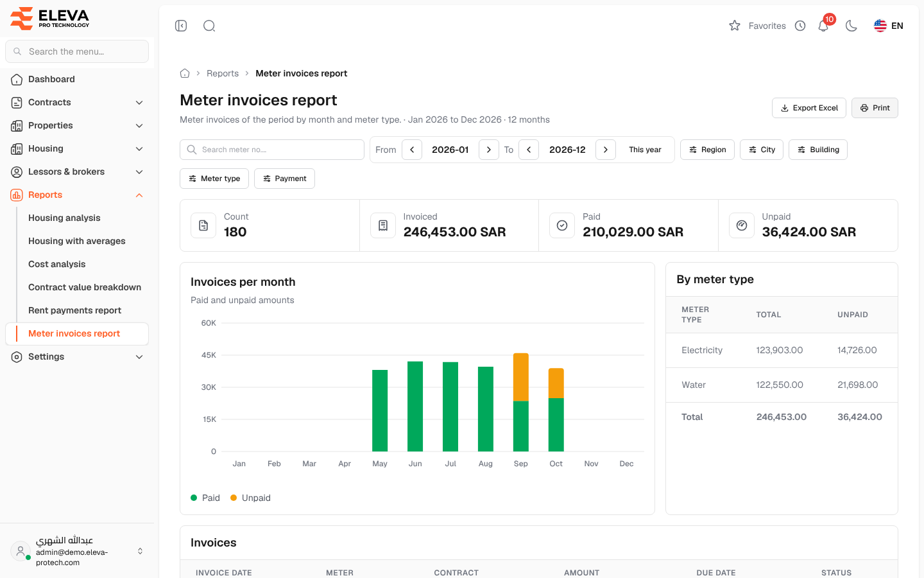Open the Building filter
The image size is (924, 578).
point(818,150)
